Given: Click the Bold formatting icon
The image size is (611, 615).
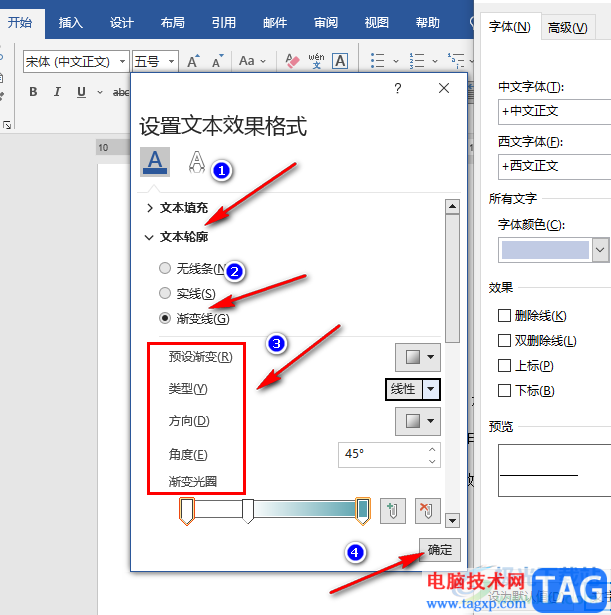Looking at the screenshot, I should click(x=33, y=92).
